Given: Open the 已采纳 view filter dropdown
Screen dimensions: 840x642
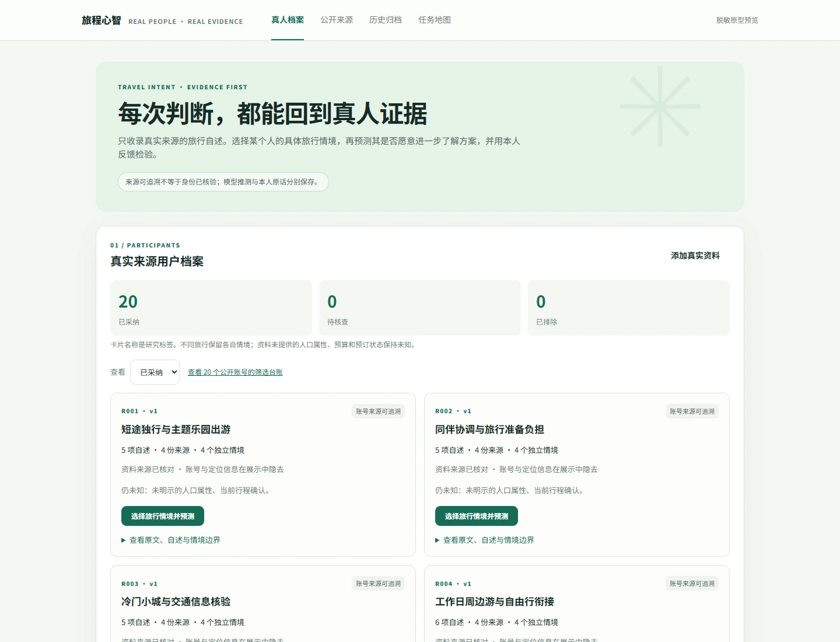Looking at the screenshot, I should pos(155,372).
